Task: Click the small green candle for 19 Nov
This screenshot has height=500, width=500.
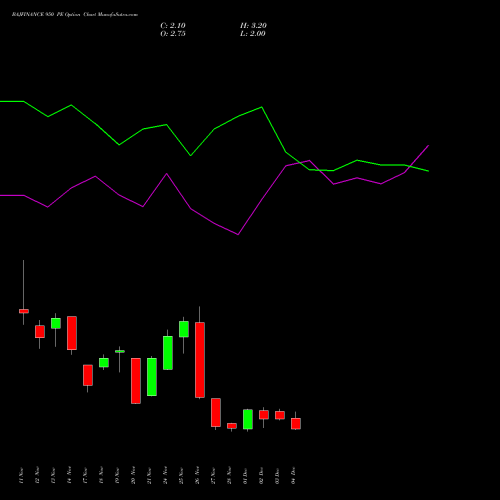Action: point(120,351)
